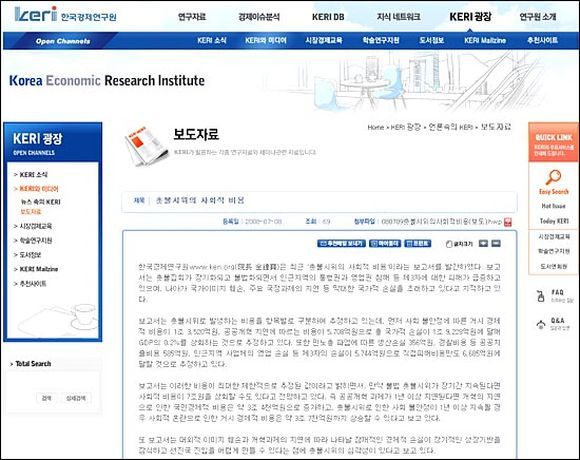Viewport: 580px width, 460px height.
Task: Select 시장경제교육 in the blue submenu bar
Action: (x=324, y=40)
